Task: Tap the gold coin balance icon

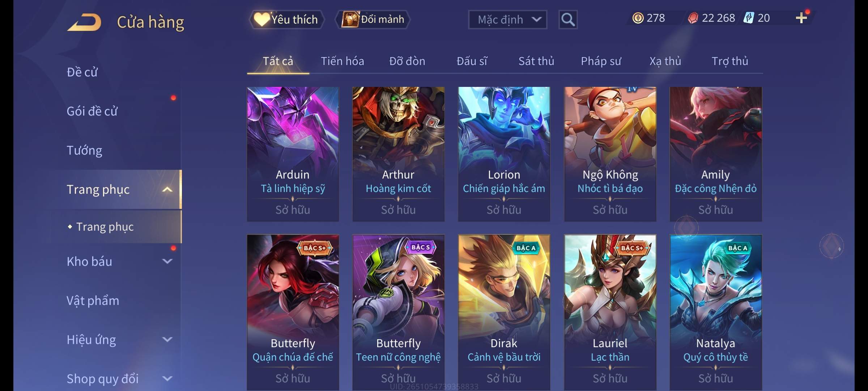Action: click(x=638, y=18)
